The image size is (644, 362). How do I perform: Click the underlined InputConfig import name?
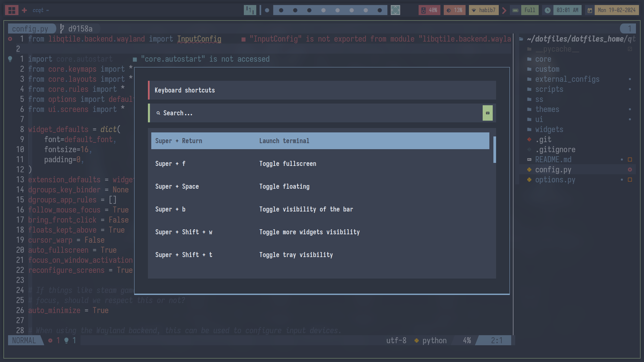coord(199,39)
